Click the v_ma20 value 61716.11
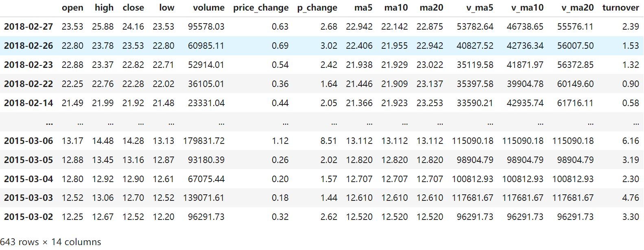This screenshot has width=644, height=250. point(575,103)
